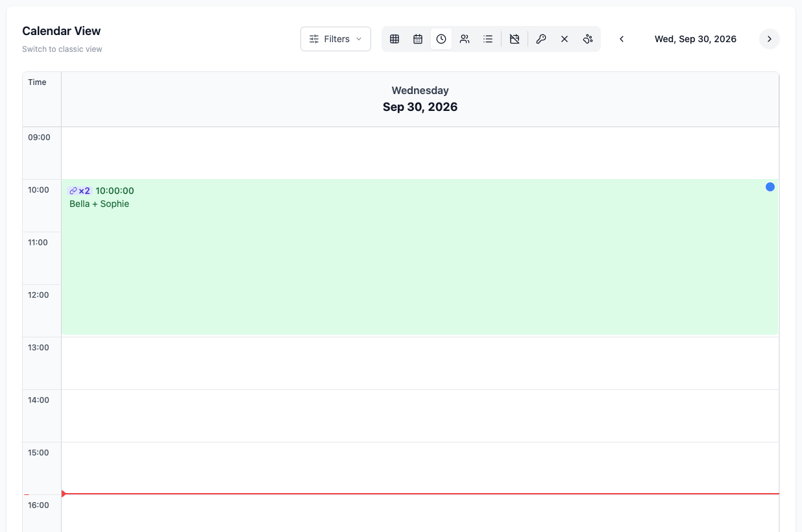The image size is (802, 532).
Task: Click the blue dot on the booking
Action: (x=770, y=187)
